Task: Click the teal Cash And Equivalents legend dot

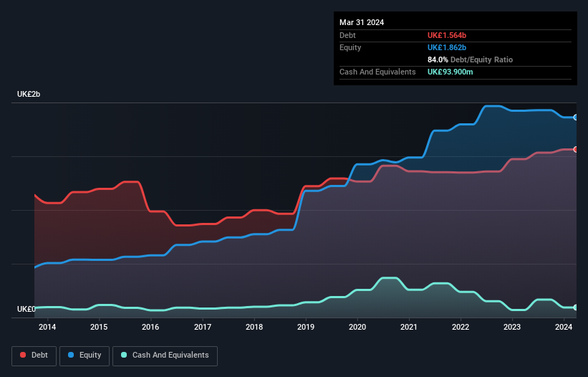Action: click(x=124, y=355)
